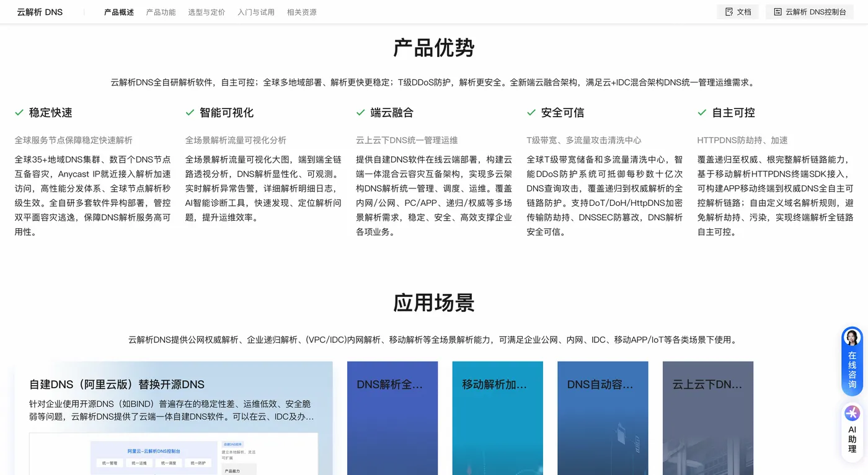This screenshot has width=868, height=475.
Task: Launch the AI 助理 floating button
Action: (852, 432)
